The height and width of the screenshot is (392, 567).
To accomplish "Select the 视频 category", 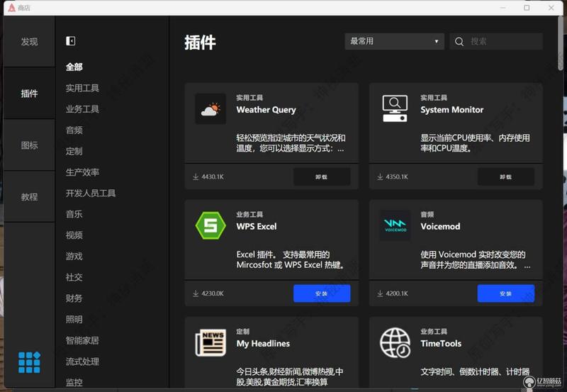I will coord(74,235).
